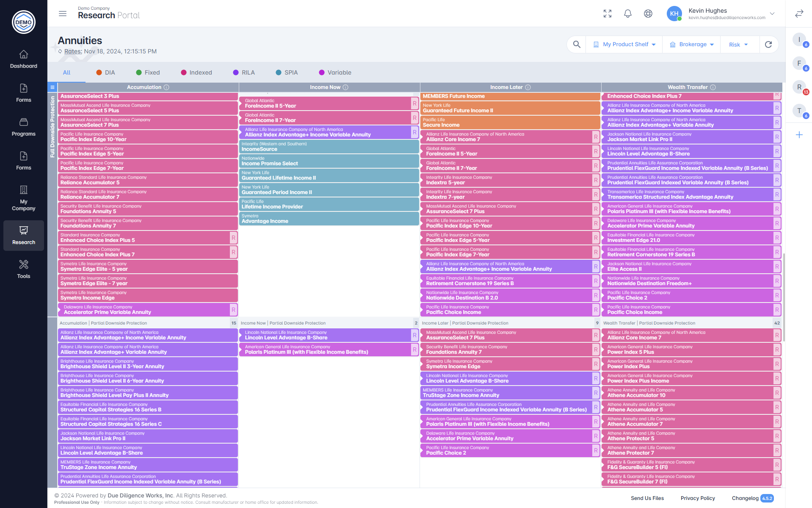Open the R avatar with badge 13
Image resolution: width=812 pixels, height=508 pixels.
click(x=799, y=87)
